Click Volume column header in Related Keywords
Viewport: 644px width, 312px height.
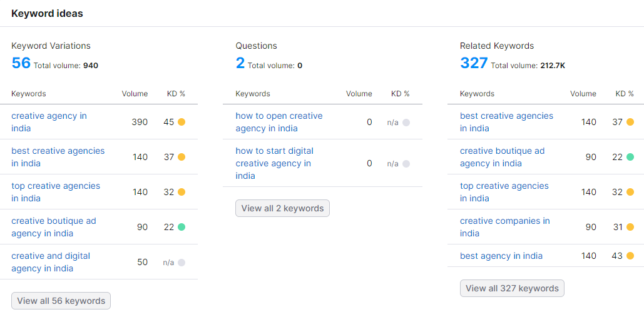click(x=583, y=94)
